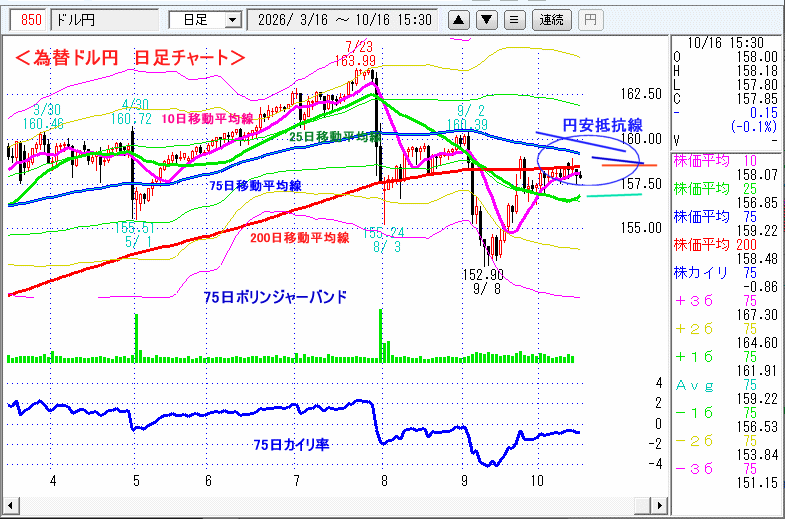Image resolution: width=785 pixels, height=519 pixels.
Task: Open the list menu button with three lines
Action: click(x=514, y=20)
